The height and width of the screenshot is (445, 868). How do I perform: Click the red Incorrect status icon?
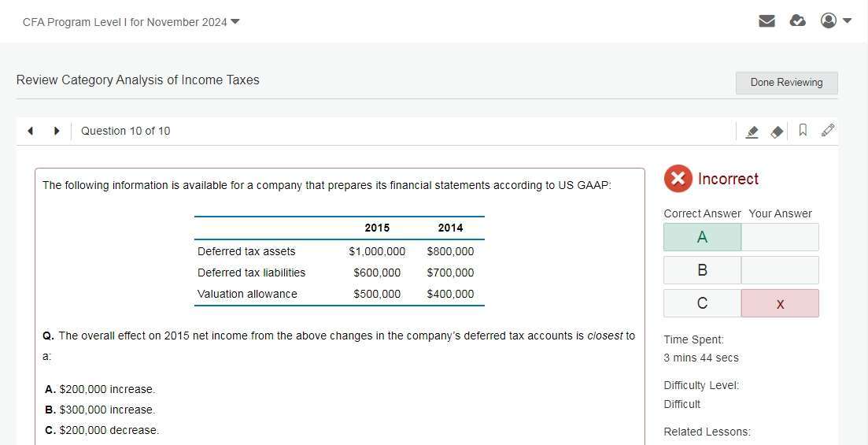pyautogui.click(x=678, y=179)
